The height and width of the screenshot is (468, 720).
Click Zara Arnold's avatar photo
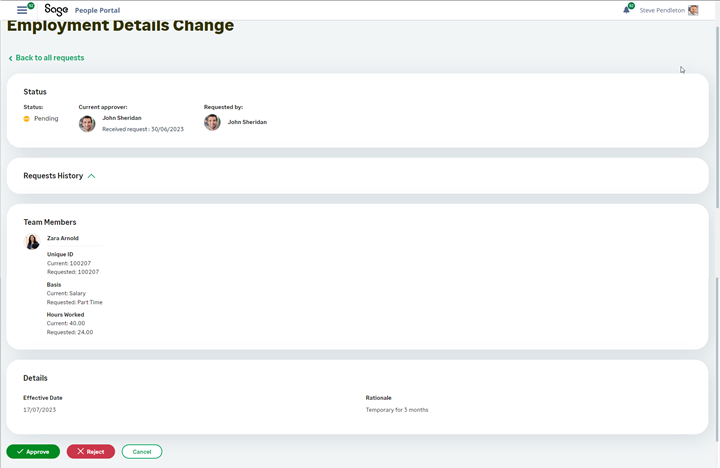(x=33, y=241)
